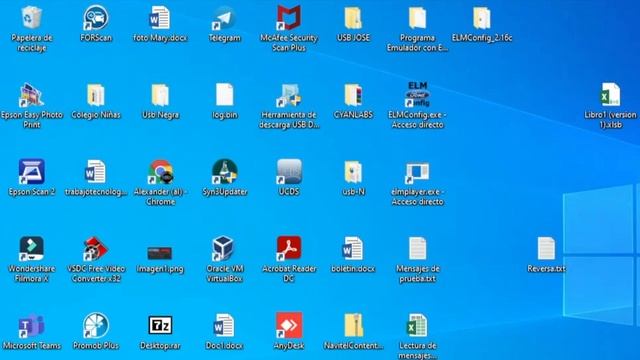The image size is (640, 360).
Task: Launch Epson Easy Photo Print
Action: coord(31,96)
